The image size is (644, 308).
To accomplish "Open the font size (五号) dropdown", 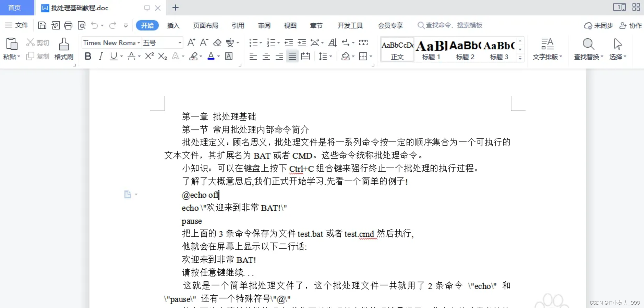I will click(180, 43).
